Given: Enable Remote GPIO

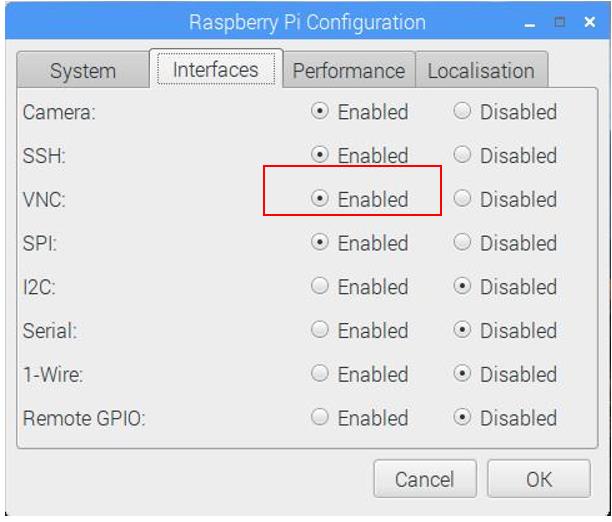Looking at the screenshot, I should [x=320, y=418].
